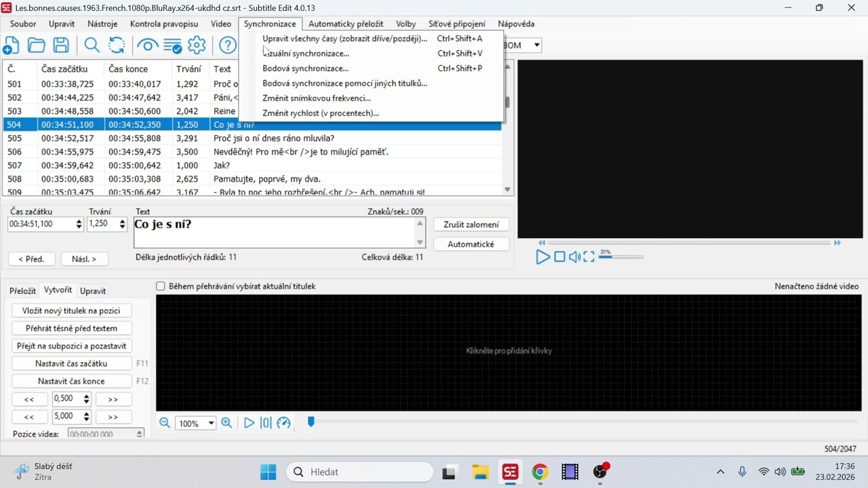Image resolution: width=868 pixels, height=488 pixels.
Task: Play video in the video player
Action: (542, 257)
